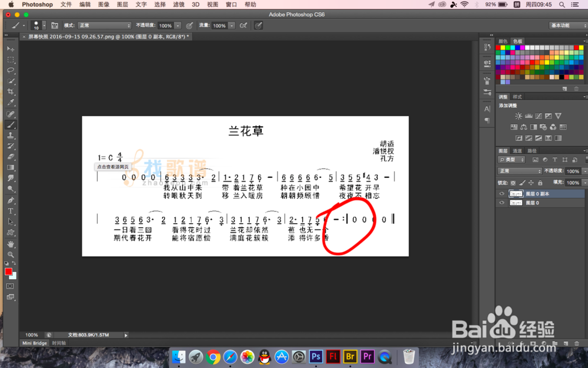The height and width of the screenshot is (368, 588).
Task: Toggle lock transparent pixels
Action: click(513, 183)
